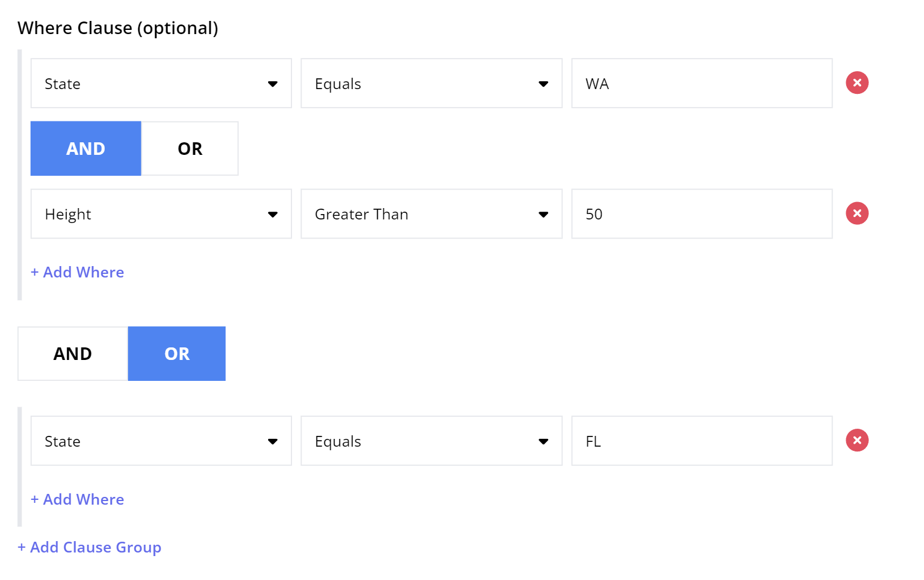
Task: Open the Equals operator dropdown in the WA row
Action: pos(431,83)
